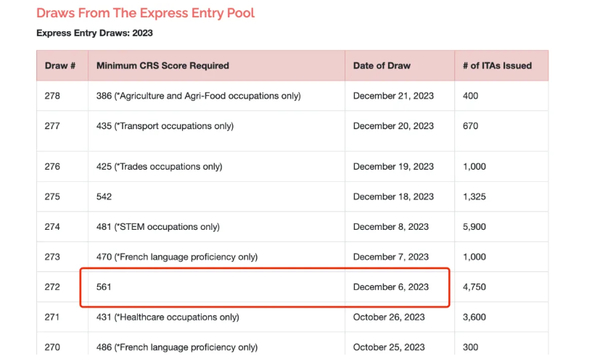
Task: Select the Express Entry Draws: 2023 subtitle
Action: click(x=95, y=33)
